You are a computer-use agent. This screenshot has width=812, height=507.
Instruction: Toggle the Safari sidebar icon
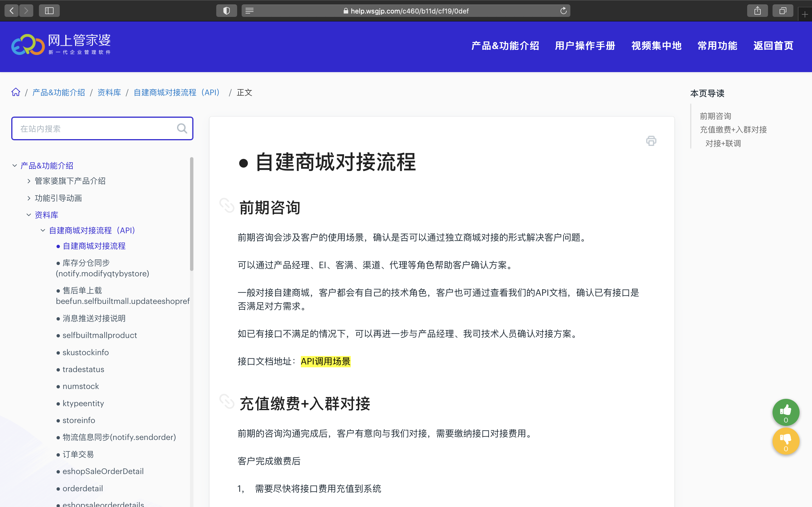point(49,11)
